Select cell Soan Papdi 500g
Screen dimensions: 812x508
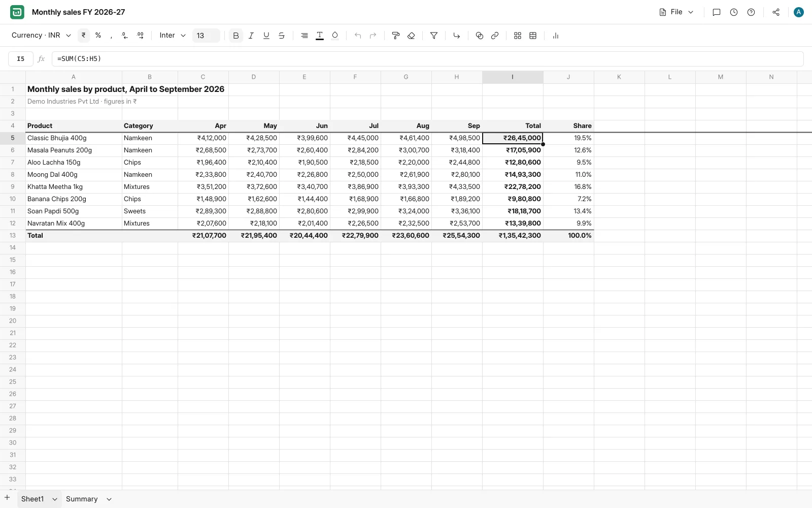click(x=74, y=211)
